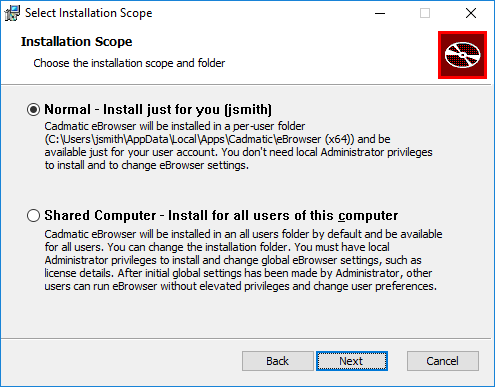Click the Shared Computer description paragraph

(x=244, y=260)
